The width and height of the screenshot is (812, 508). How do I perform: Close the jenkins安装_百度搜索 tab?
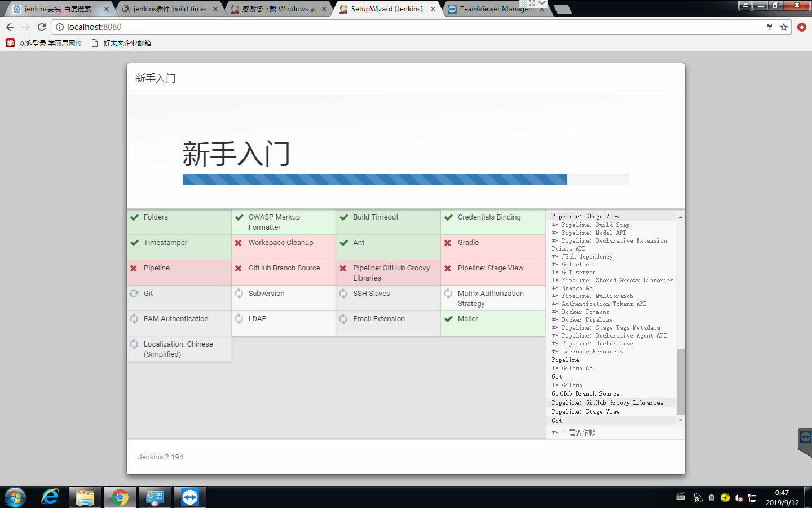tap(107, 9)
